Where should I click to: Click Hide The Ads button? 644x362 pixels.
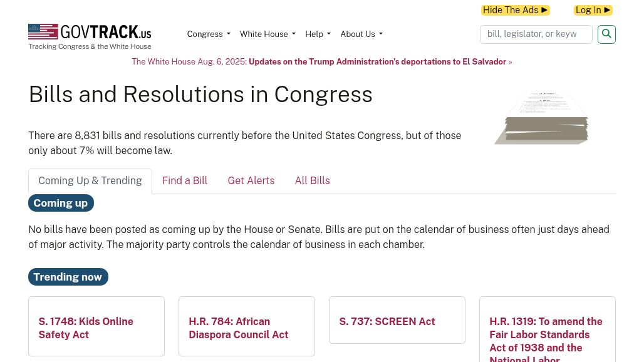[x=516, y=10]
